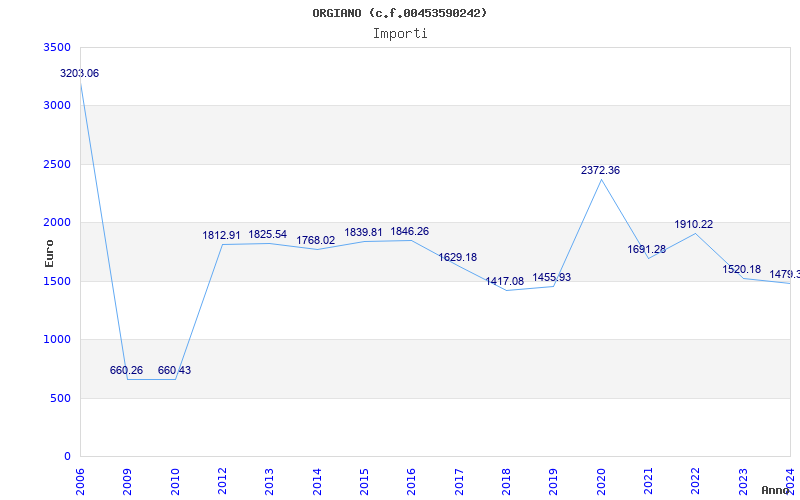
Task: Click the 'Euro' y-axis label
Action: tap(49, 253)
